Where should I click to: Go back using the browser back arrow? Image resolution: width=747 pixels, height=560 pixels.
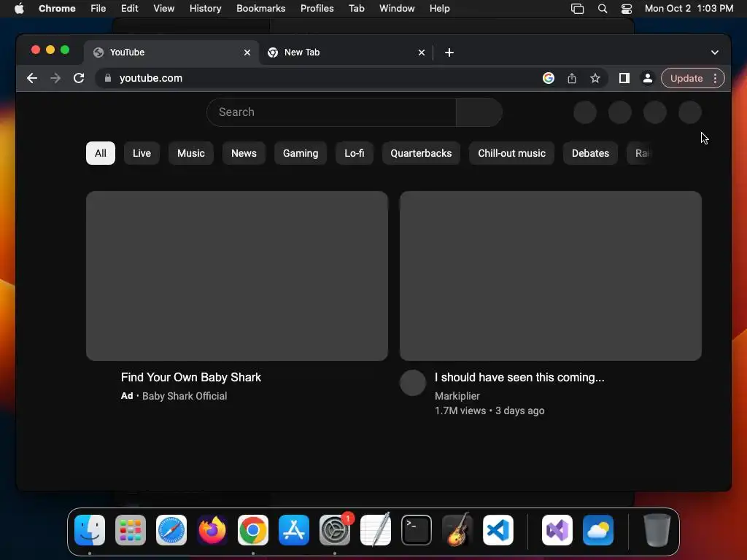pyautogui.click(x=32, y=78)
